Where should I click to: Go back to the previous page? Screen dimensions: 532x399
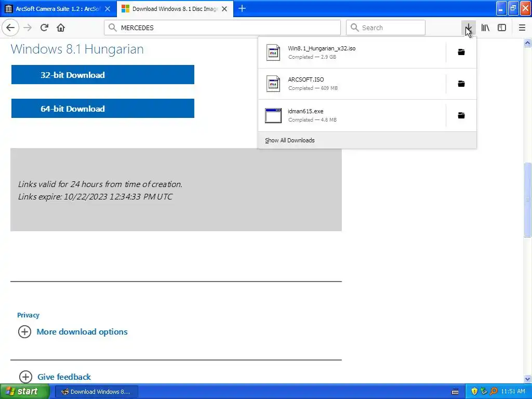coord(10,28)
